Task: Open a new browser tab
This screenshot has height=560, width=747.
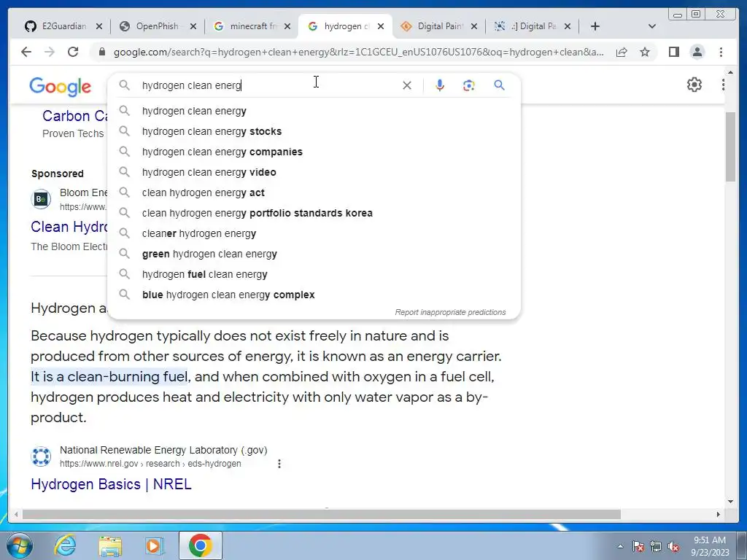Action: 595,26
